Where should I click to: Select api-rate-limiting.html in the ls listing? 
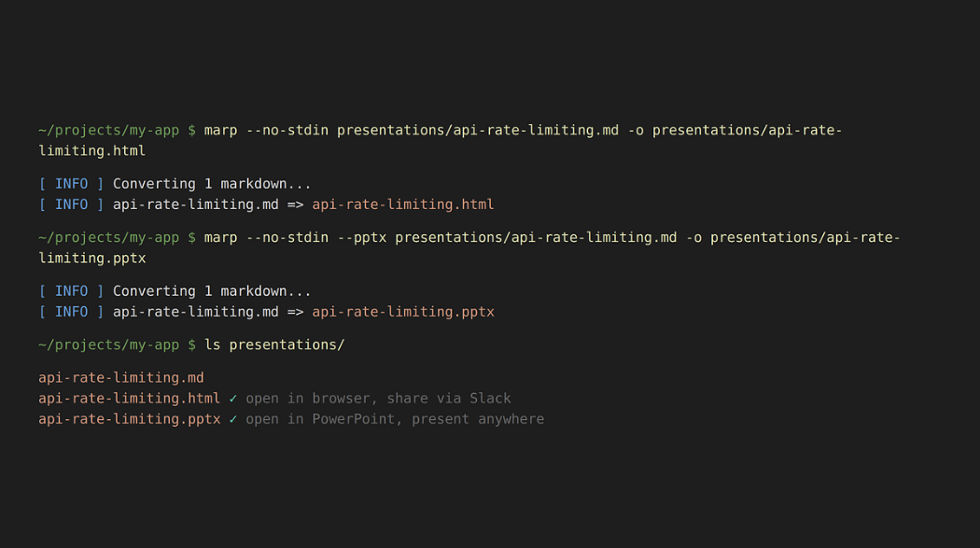point(129,399)
